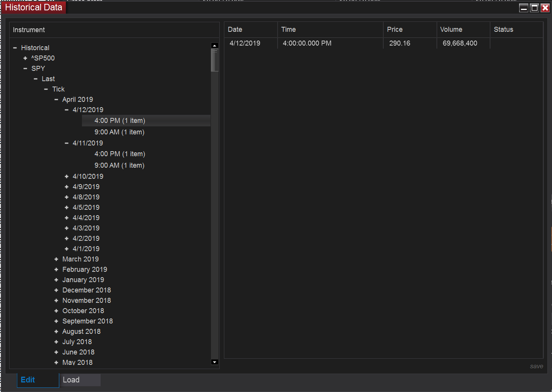The height and width of the screenshot is (392, 552).
Task: Expand the June 2018 node
Action: [56, 352]
